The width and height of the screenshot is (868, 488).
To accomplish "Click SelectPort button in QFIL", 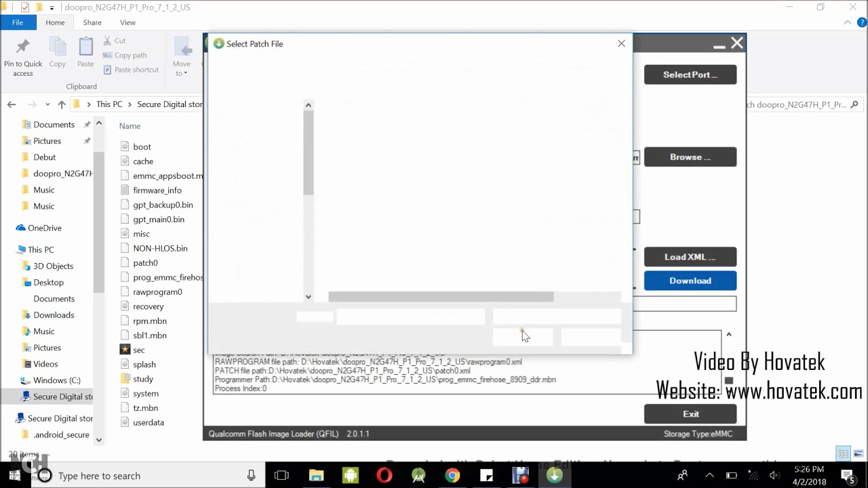I will click(690, 75).
